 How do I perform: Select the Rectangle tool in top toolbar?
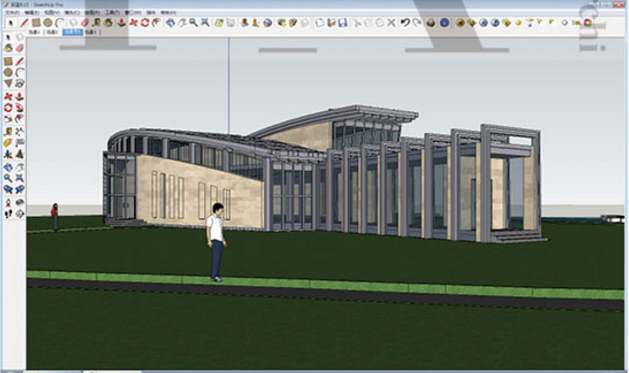[36, 22]
